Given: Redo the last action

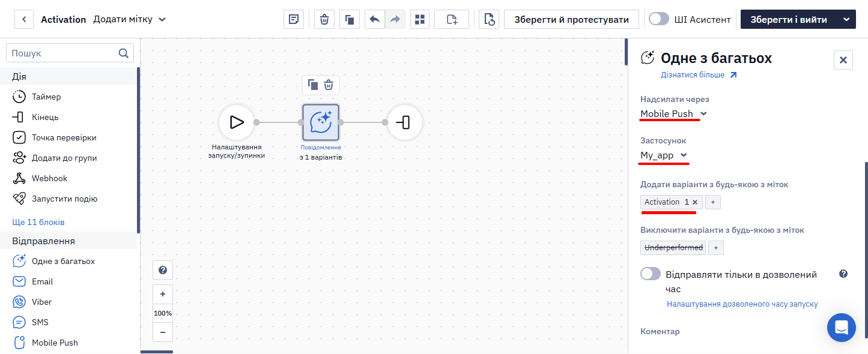Looking at the screenshot, I should pyautogui.click(x=395, y=19).
